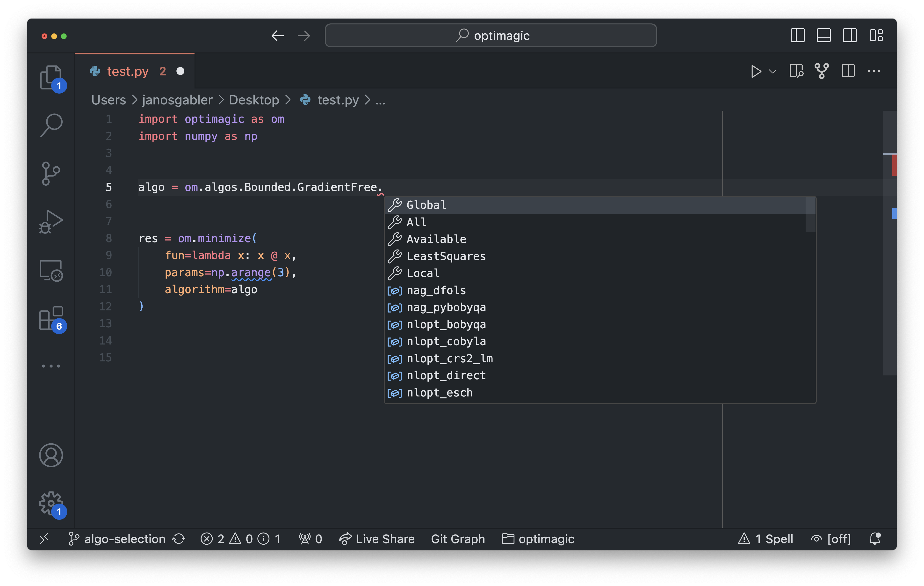Select Global in the autocomplete list
This screenshot has height=586, width=924.
600,205
